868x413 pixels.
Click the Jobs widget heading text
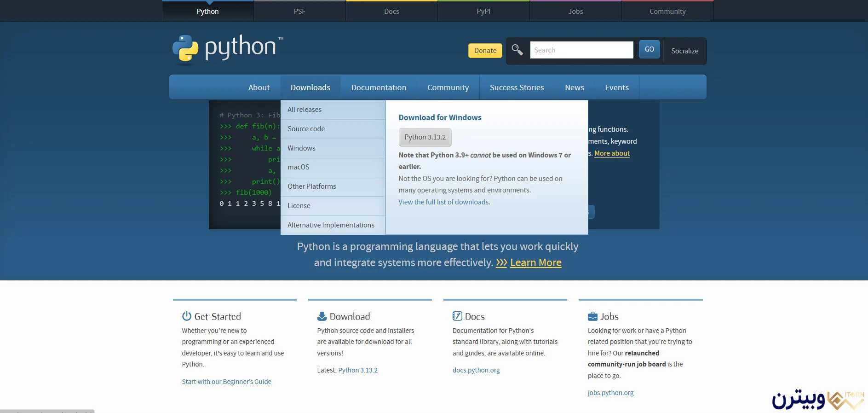click(x=609, y=316)
